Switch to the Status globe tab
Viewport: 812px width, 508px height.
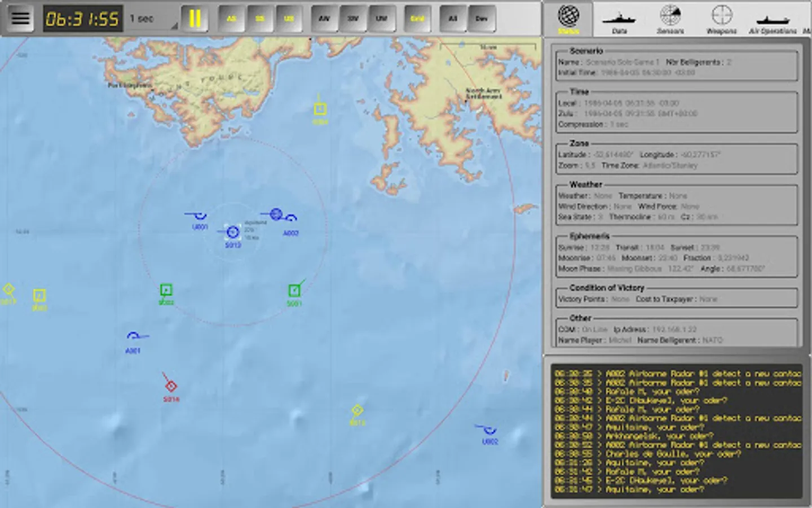click(x=568, y=19)
